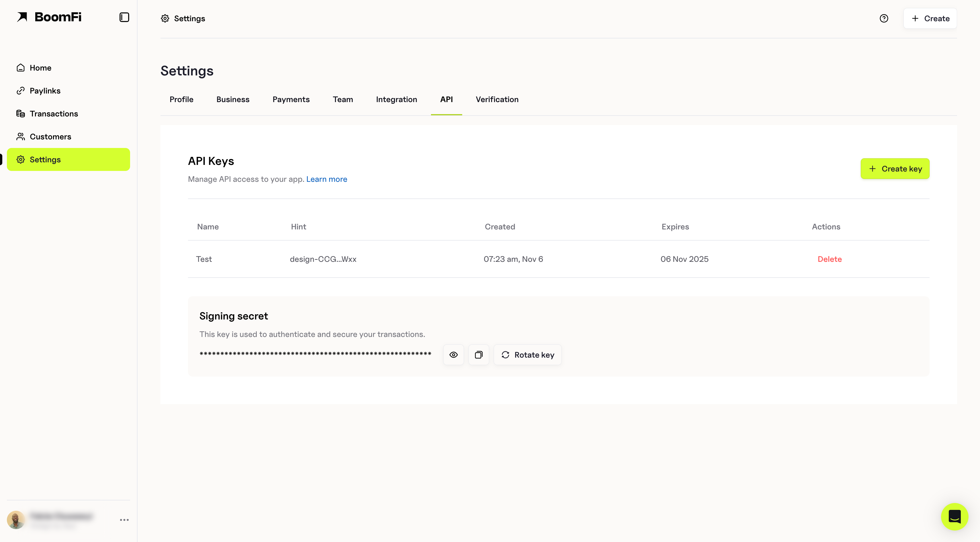
Task: Open the chat support widget
Action: pos(954,516)
